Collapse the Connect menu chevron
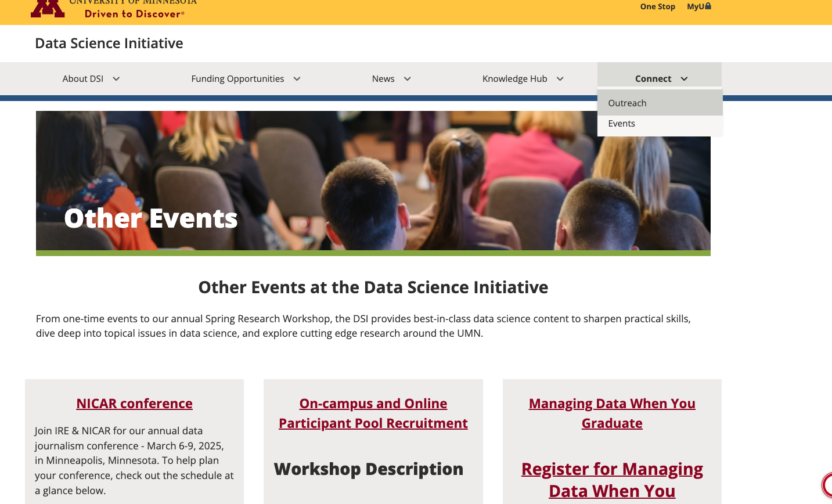This screenshot has height=504, width=832. tap(684, 79)
